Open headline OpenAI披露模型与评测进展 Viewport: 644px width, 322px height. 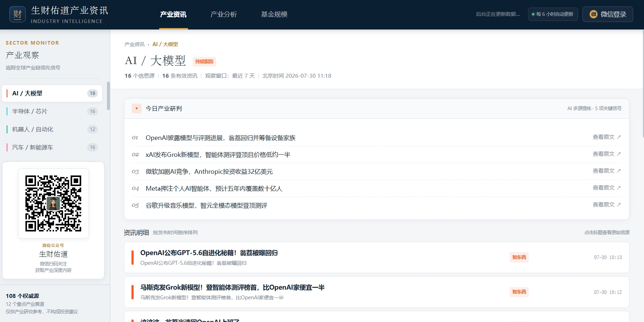tap(220, 138)
